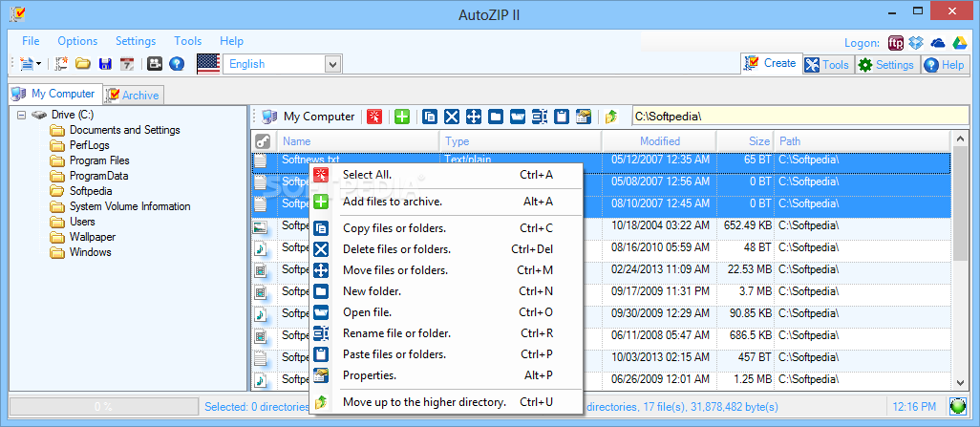Sort by the Type column header
This screenshot has width=980, height=427.
[521, 141]
